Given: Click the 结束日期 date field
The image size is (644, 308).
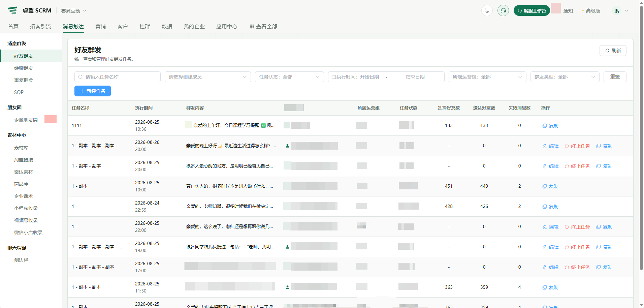Looking at the screenshot, I should point(415,77).
